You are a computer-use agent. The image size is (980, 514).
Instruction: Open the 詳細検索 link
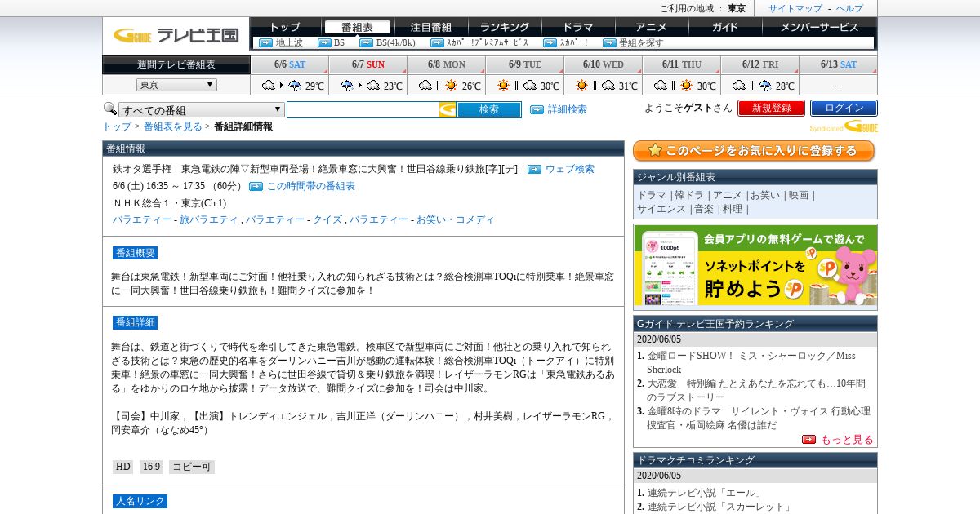pos(567,109)
